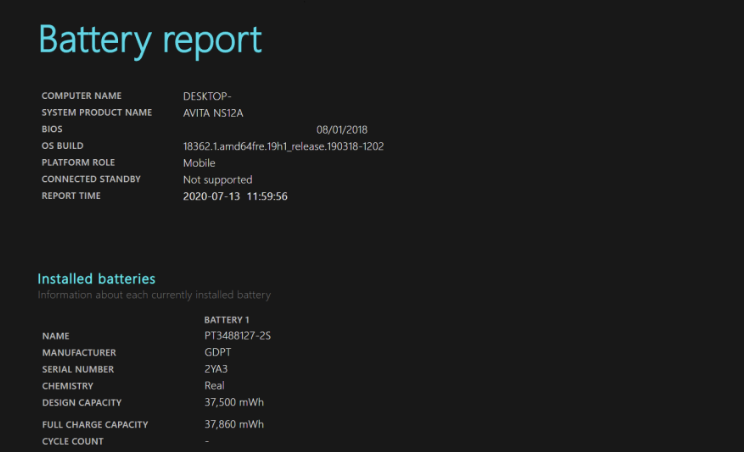
Task: Select the BIOS label
Action: 52,129
